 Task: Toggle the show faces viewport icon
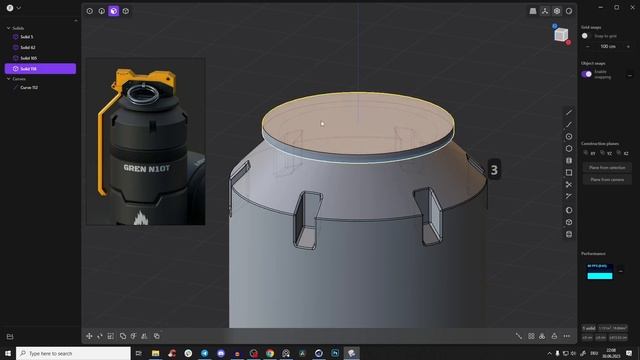557,11
